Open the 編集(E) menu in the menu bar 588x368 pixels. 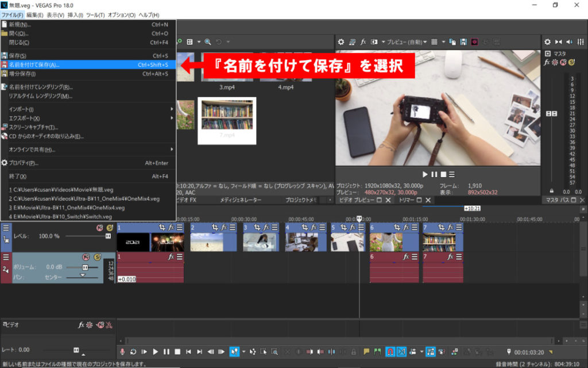(x=35, y=14)
